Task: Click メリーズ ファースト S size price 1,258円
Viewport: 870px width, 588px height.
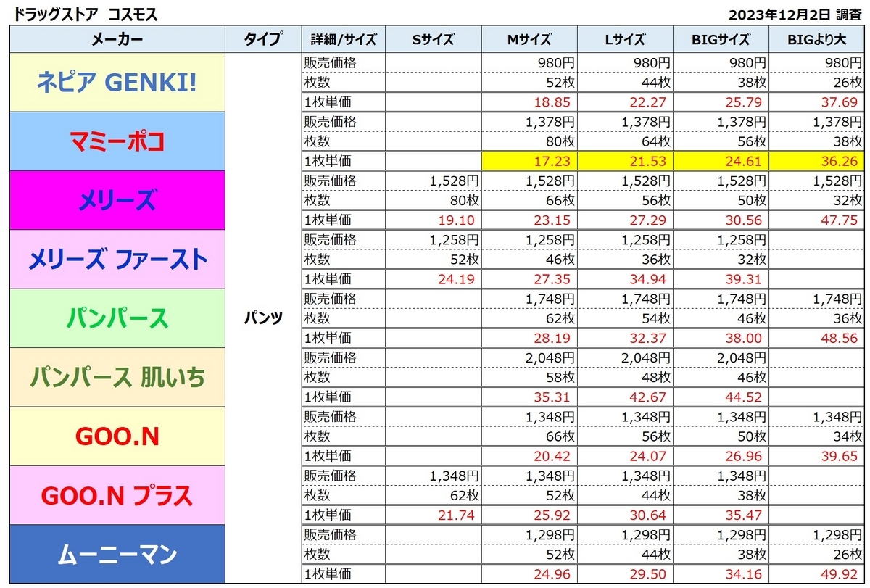Action: 455,239
